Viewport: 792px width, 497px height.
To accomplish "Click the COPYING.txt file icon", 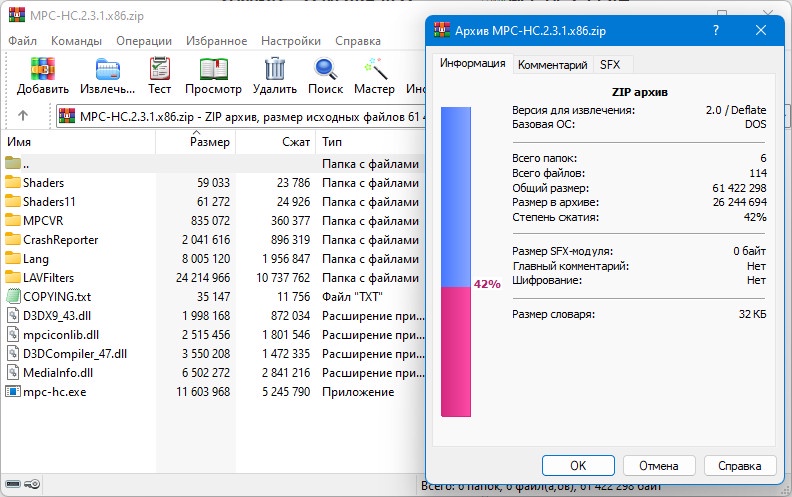I will click(x=13, y=296).
